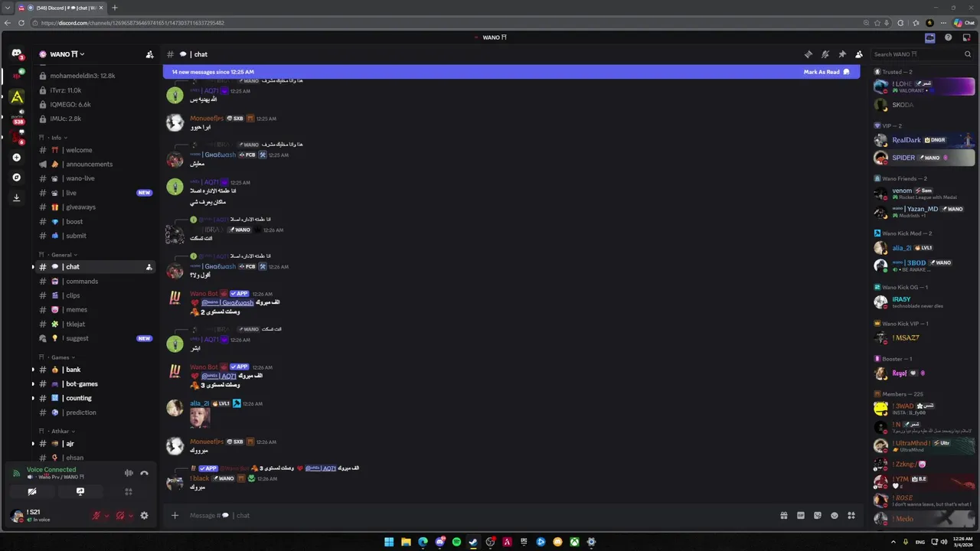Open the memes channel

(95, 310)
